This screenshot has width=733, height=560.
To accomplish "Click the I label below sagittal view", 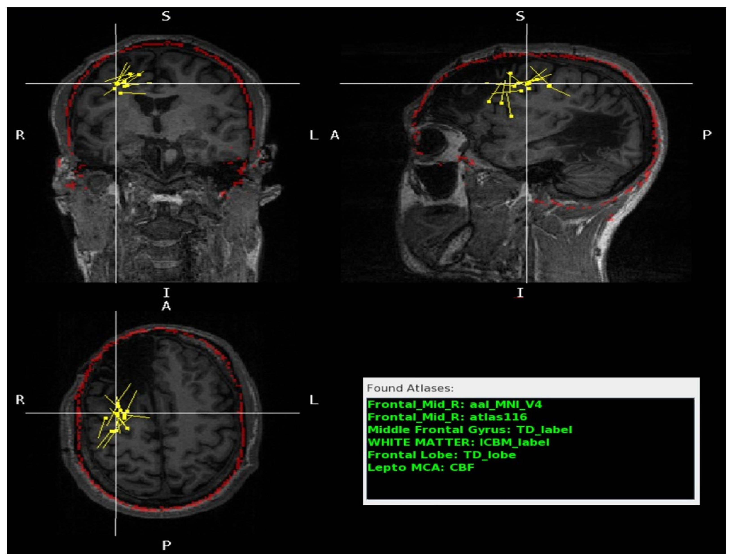I will (x=520, y=293).
